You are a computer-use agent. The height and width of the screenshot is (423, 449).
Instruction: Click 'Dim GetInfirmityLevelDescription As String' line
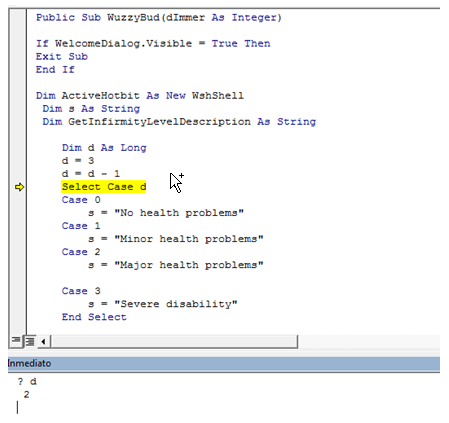pos(179,121)
